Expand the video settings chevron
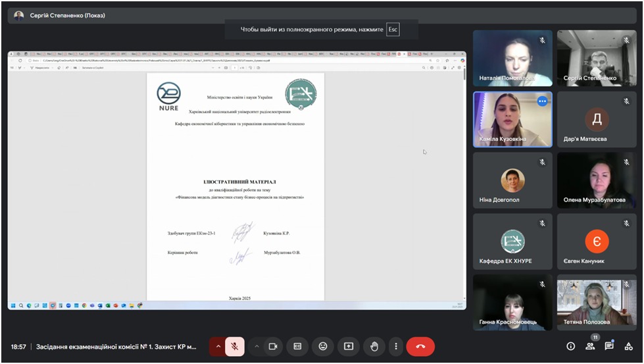The image size is (644, 364). (257, 346)
